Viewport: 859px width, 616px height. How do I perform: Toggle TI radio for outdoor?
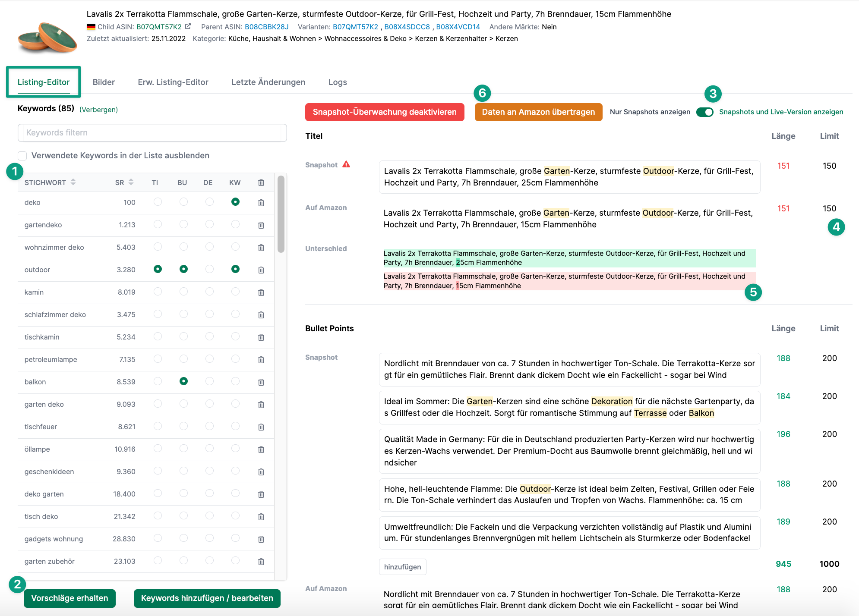coord(158,269)
